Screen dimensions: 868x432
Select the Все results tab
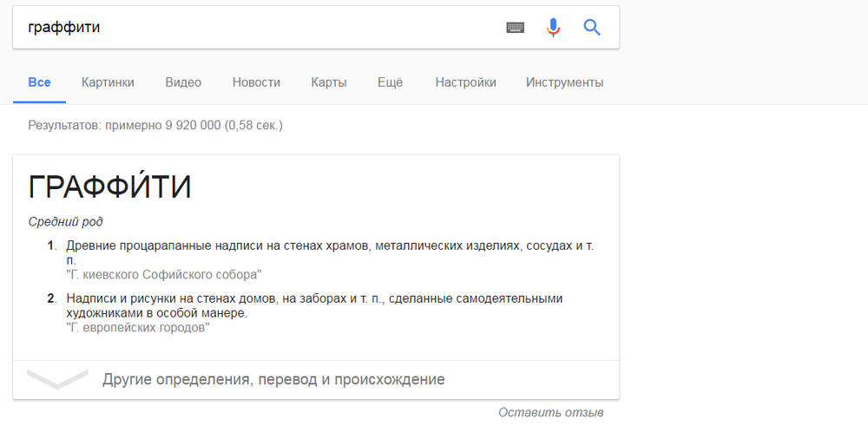click(x=39, y=82)
